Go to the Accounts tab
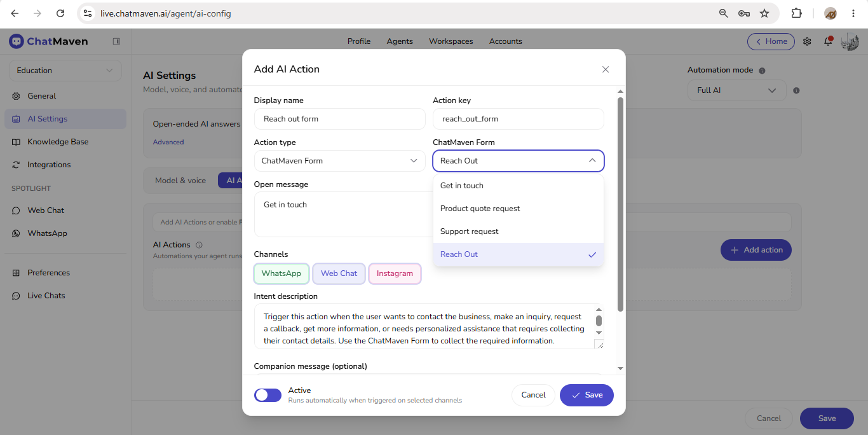Viewport: 868px width, 435px height. [506, 41]
